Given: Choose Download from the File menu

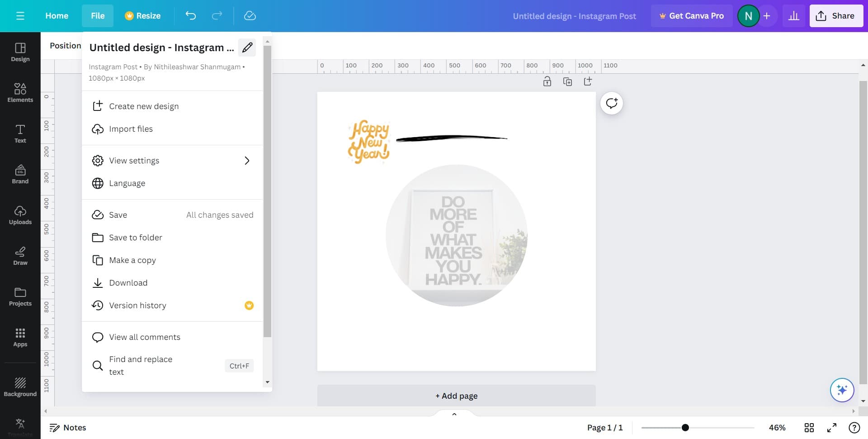Looking at the screenshot, I should point(128,283).
